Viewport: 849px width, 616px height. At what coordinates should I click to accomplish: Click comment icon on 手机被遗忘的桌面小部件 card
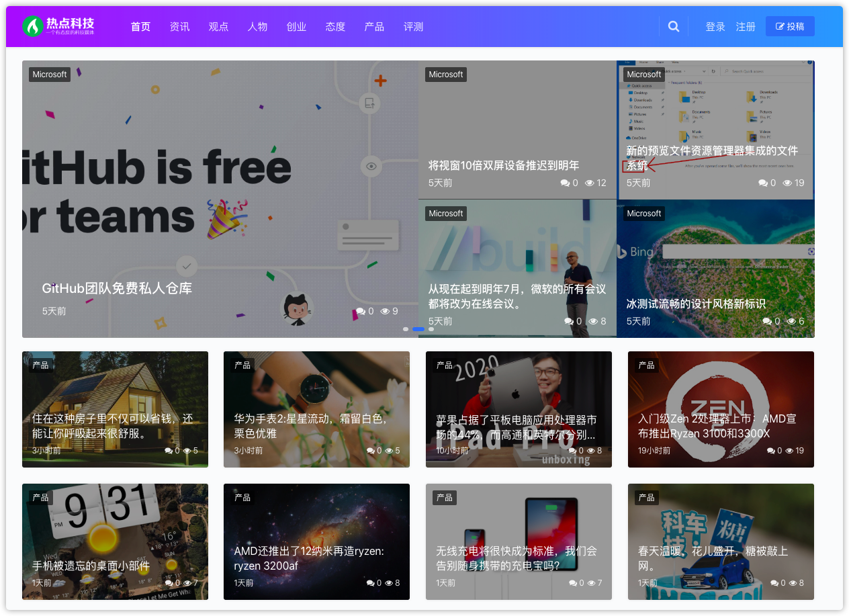tap(169, 583)
